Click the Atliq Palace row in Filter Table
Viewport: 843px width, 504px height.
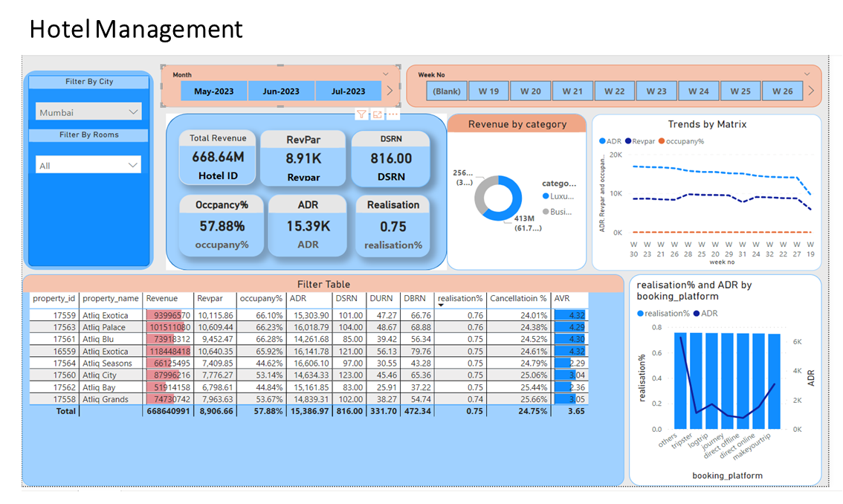pyautogui.click(x=104, y=327)
